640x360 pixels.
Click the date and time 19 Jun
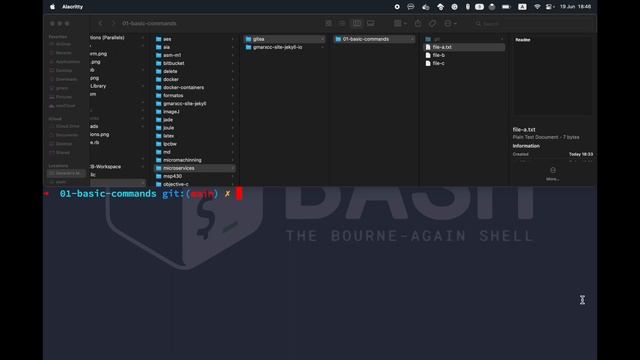pos(575,7)
